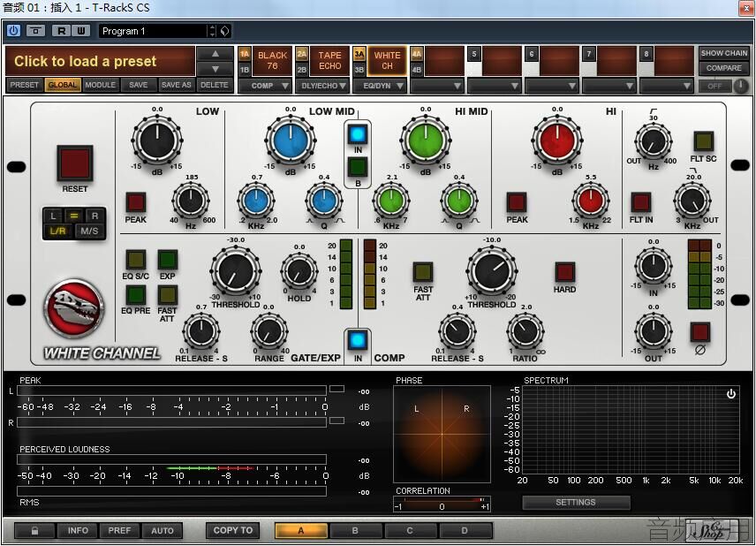The image size is (756, 546).
Task: Toggle the plugin bypass power icon
Action: pos(13,31)
